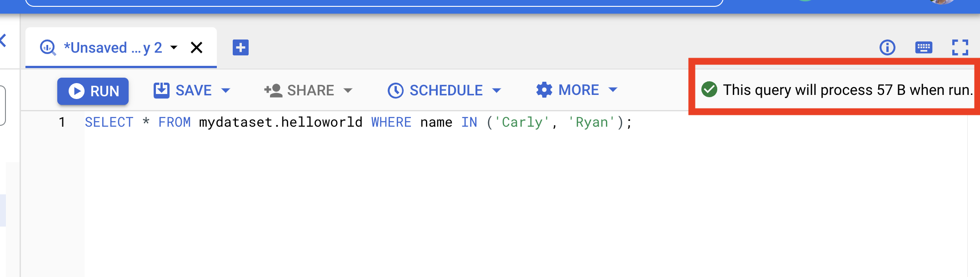Expand the SCHEDULE dropdown arrow
Image resolution: width=980 pixels, height=277 pixels.
coord(496,91)
